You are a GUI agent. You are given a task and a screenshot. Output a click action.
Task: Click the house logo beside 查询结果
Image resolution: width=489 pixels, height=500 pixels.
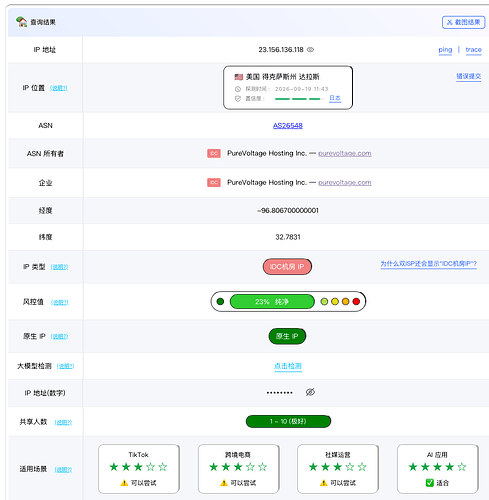21,22
